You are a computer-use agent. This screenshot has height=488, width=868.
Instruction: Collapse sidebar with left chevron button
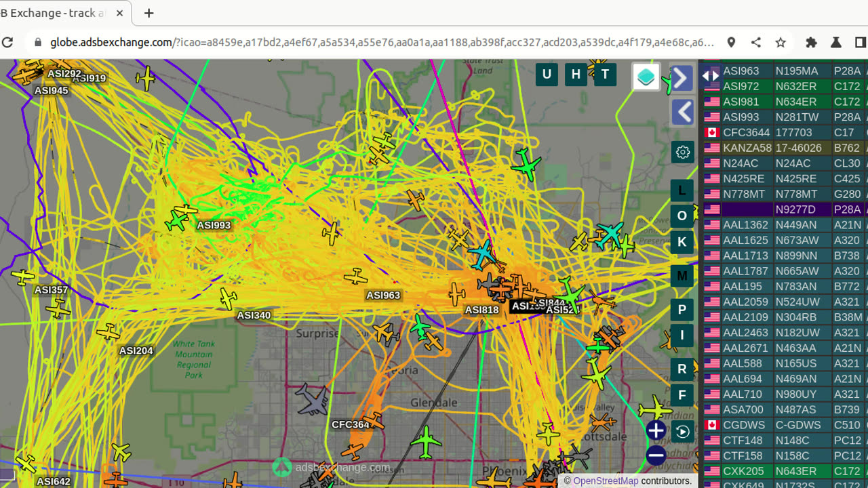click(682, 112)
